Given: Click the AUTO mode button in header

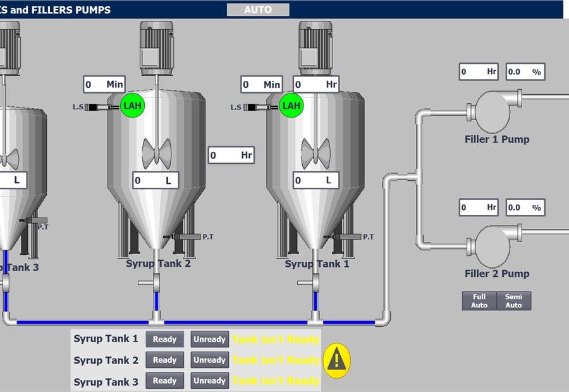Looking at the screenshot, I should click(258, 10).
